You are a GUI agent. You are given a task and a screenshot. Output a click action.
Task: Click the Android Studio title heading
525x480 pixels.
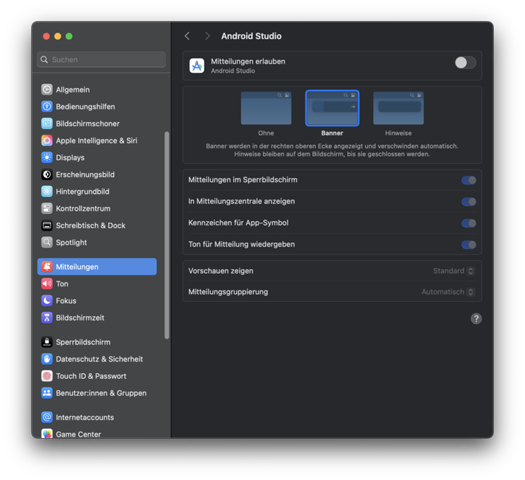[251, 36]
